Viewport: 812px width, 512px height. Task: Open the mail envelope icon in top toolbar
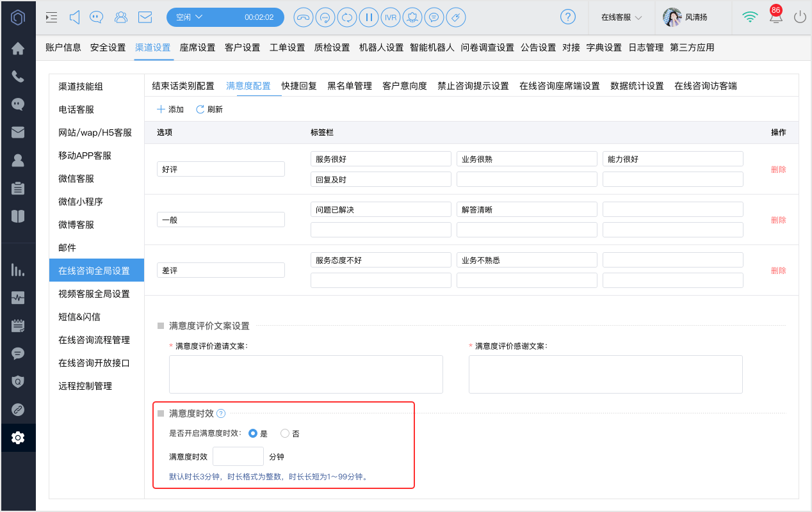point(145,17)
